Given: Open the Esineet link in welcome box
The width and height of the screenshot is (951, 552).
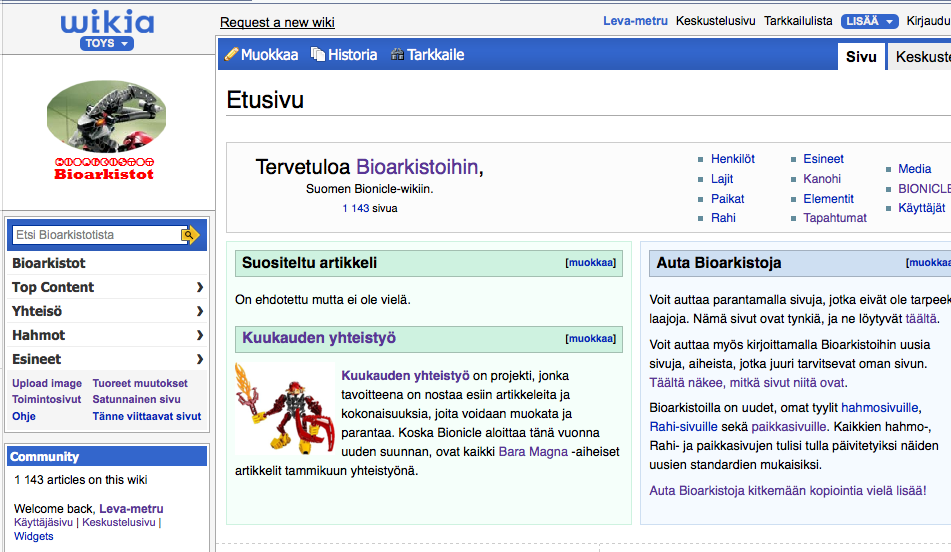Looking at the screenshot, I should (x=823, y=159).
